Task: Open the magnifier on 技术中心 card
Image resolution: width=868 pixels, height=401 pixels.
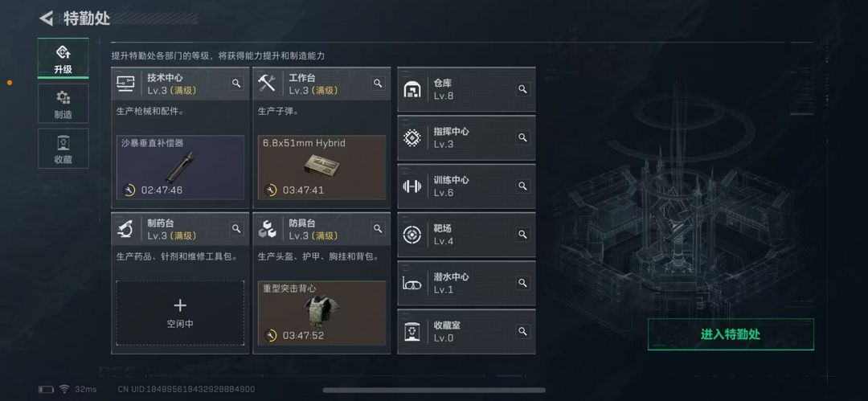Action: tap(236, 84)
